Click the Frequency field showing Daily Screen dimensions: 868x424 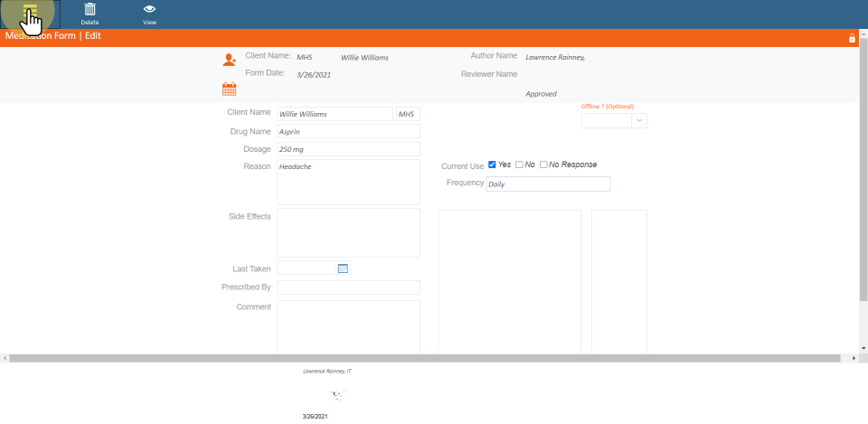(x=548, y=184)
